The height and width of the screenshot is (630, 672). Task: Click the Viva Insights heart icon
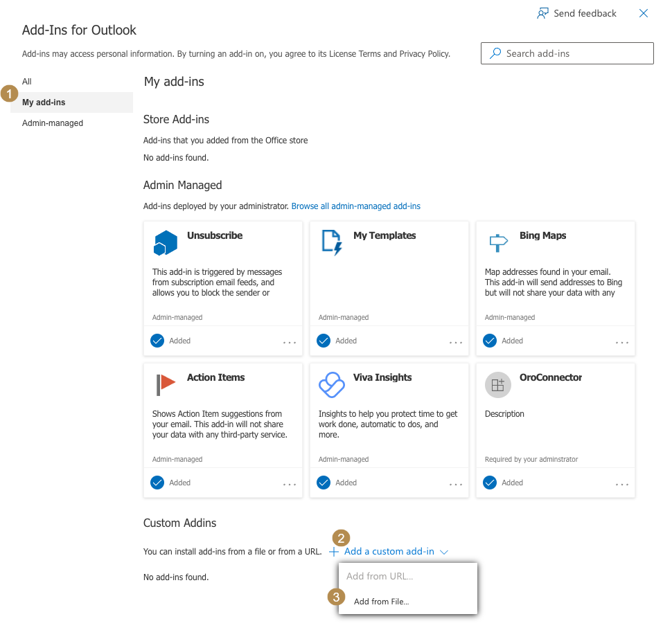coord(332,384)
